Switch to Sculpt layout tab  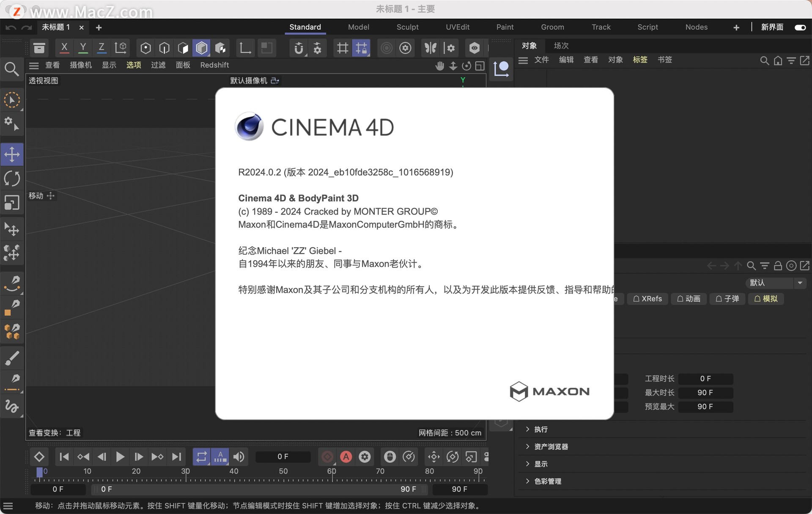click(407, 27)
